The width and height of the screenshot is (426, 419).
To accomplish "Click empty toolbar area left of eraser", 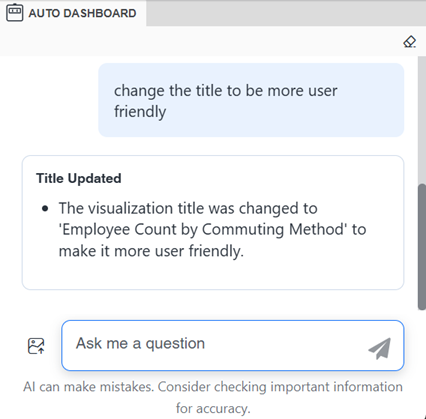I will click(200, 41).
